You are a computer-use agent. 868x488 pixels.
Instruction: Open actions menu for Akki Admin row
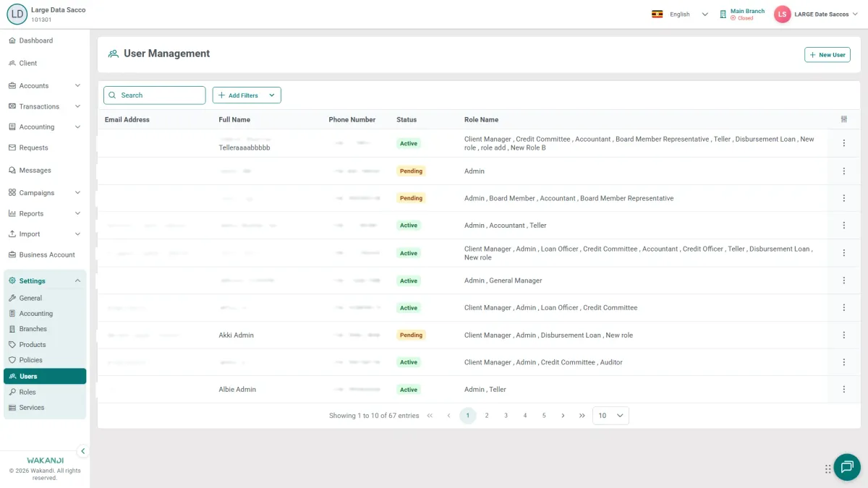point(844,335)
